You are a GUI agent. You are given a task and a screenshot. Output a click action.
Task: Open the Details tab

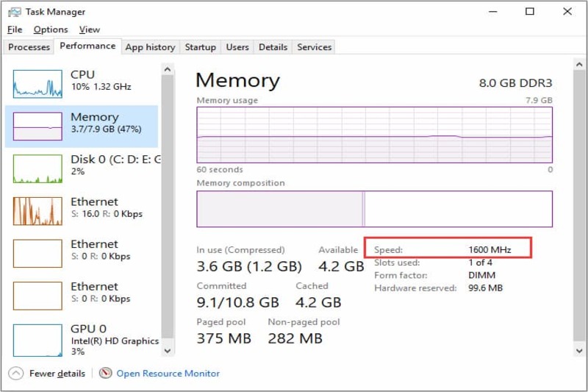coord(273,47)
